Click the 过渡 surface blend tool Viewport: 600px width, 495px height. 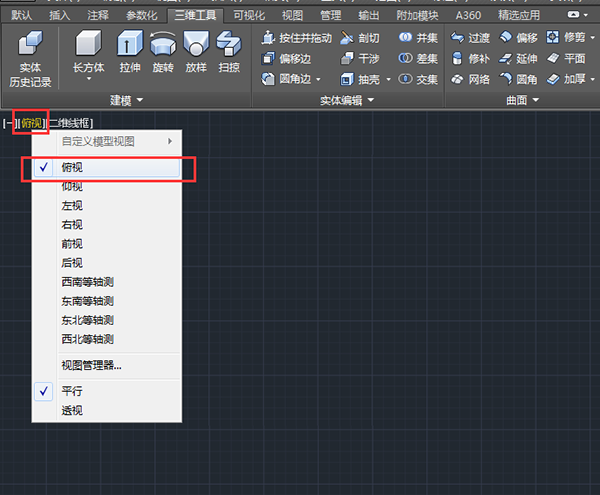pos(470,38)
